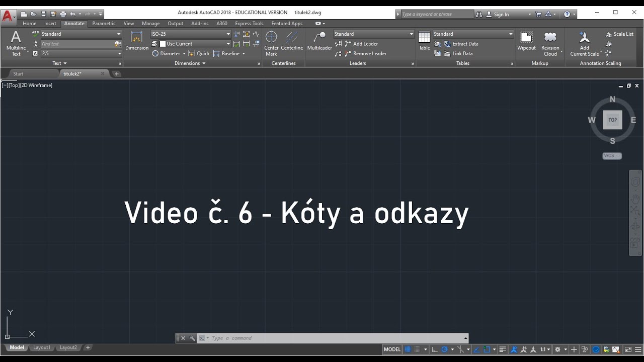The width and height of the screenshot is (644, 362).
Task: Open the table style Standard dropdown
Action: tap(511, 34)
